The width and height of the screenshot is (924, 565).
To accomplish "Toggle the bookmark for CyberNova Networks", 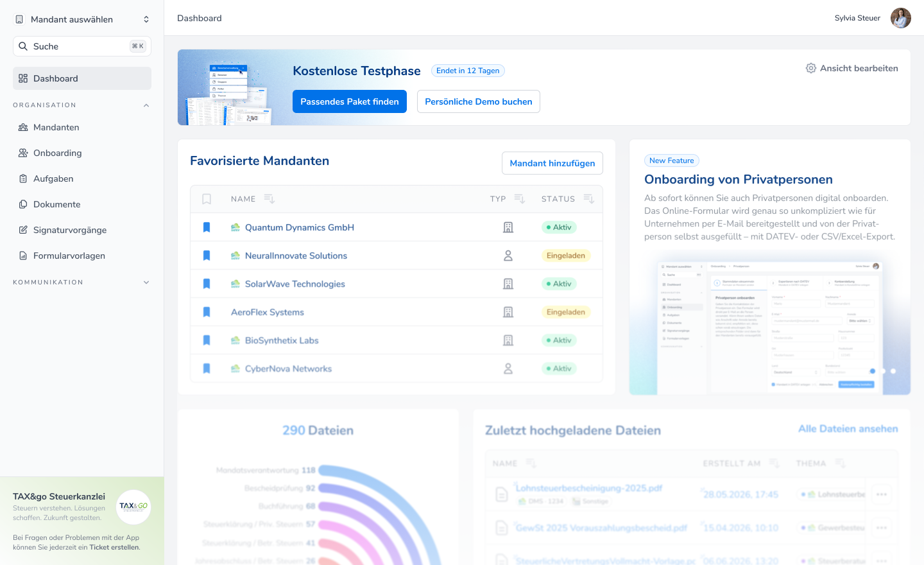I will pos(207,369).
